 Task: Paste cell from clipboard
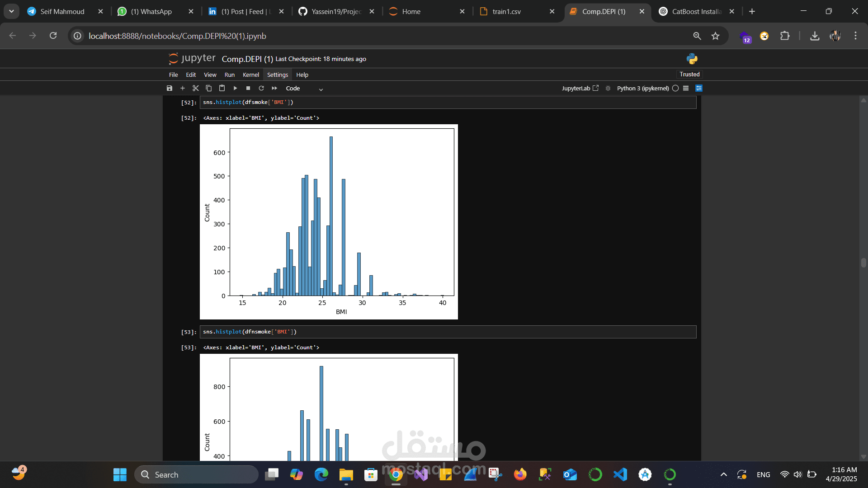pos(222,88)
